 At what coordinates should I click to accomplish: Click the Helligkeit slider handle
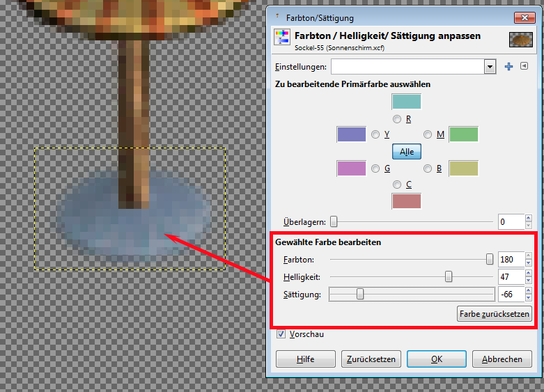coord(449,276)
